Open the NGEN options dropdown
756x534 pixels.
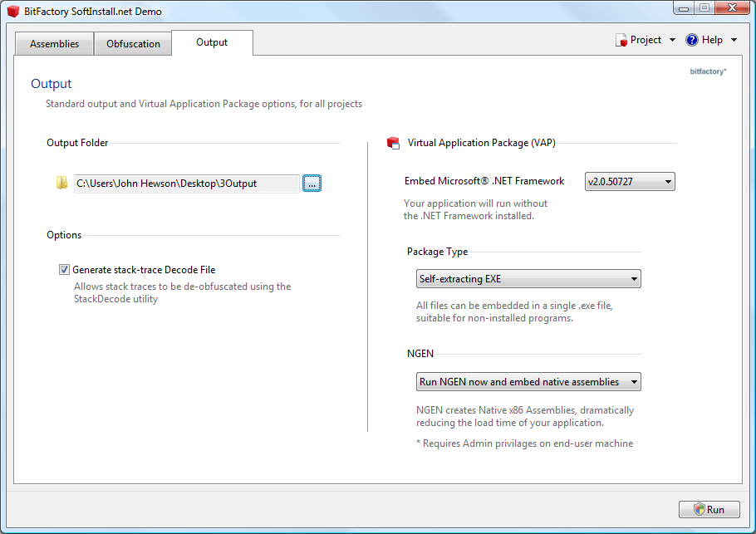tap(528, 382)
